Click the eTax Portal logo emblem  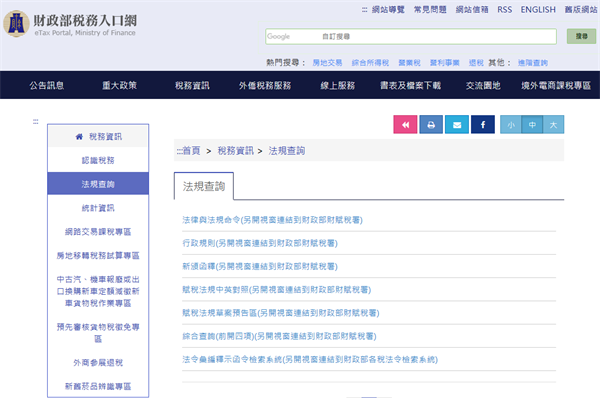click(16, 24)
